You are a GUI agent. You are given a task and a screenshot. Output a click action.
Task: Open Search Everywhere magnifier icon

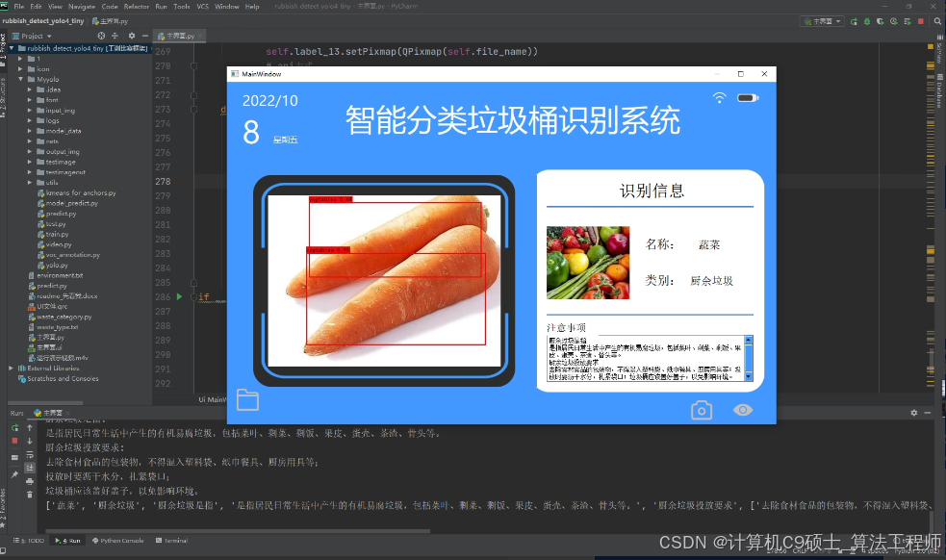[x=937, y=21]
